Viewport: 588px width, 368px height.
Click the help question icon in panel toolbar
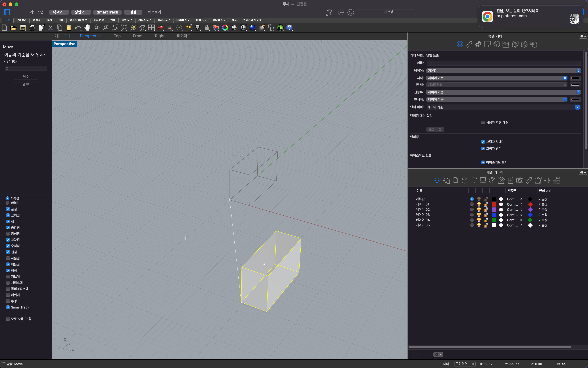click(x=492, y=180)
